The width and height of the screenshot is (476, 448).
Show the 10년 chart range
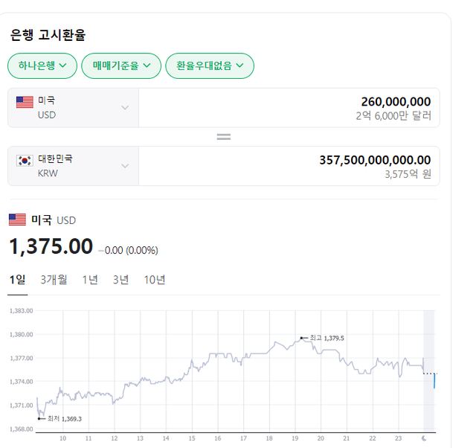coord(155,280)
